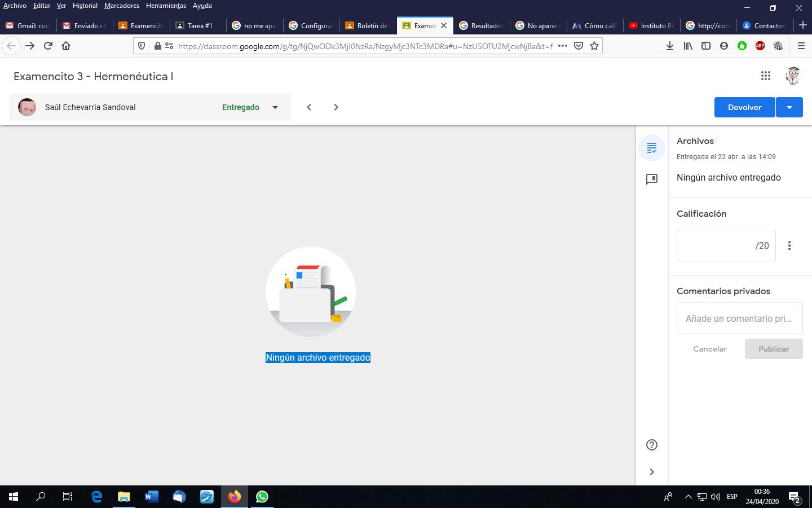The image size is (812, 508).
Task: Navigate to next student with right chevron
Action: pos(336,107)
